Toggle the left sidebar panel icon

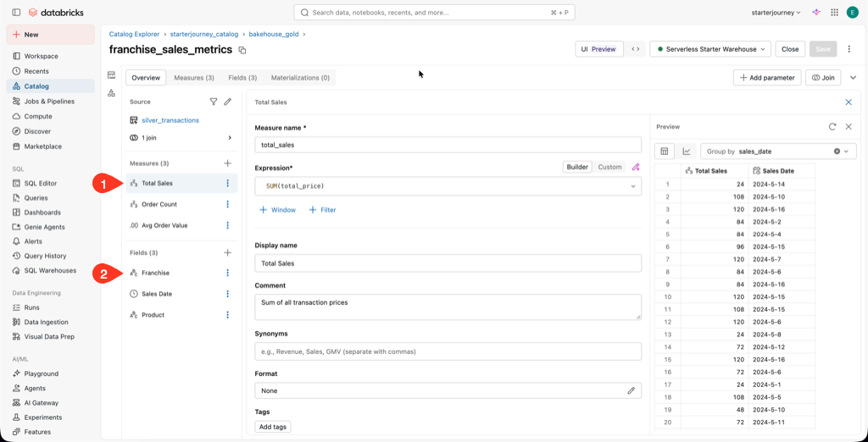tap(16, 12)
